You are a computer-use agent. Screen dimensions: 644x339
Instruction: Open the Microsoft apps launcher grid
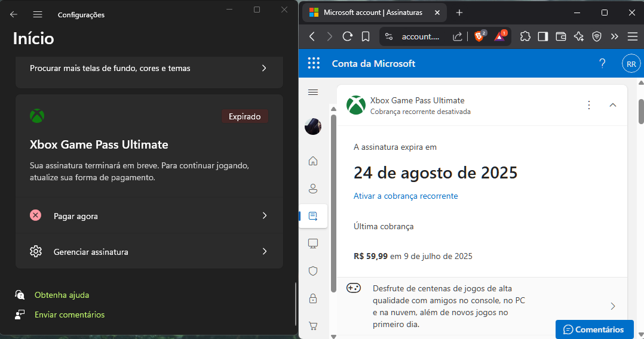click(x=314, y=63)
